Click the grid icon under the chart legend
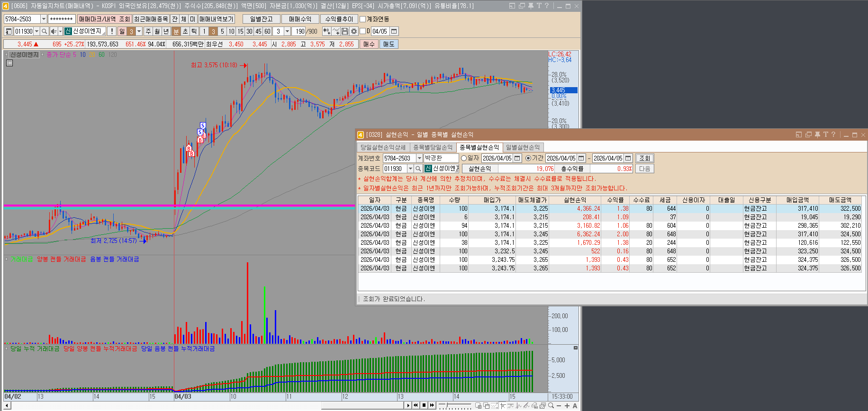The height and width of the screenshot is (411, 868). point(9,63)
